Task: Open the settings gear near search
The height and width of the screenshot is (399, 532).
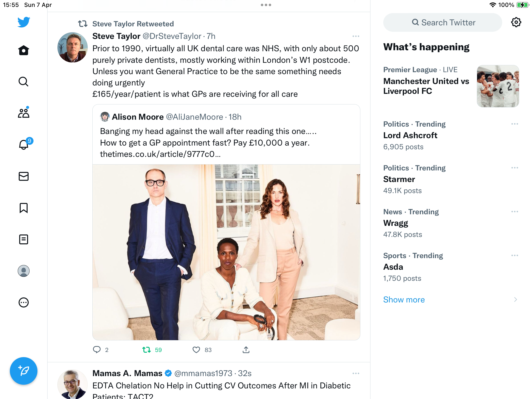Action: click(x=516, y=22)
